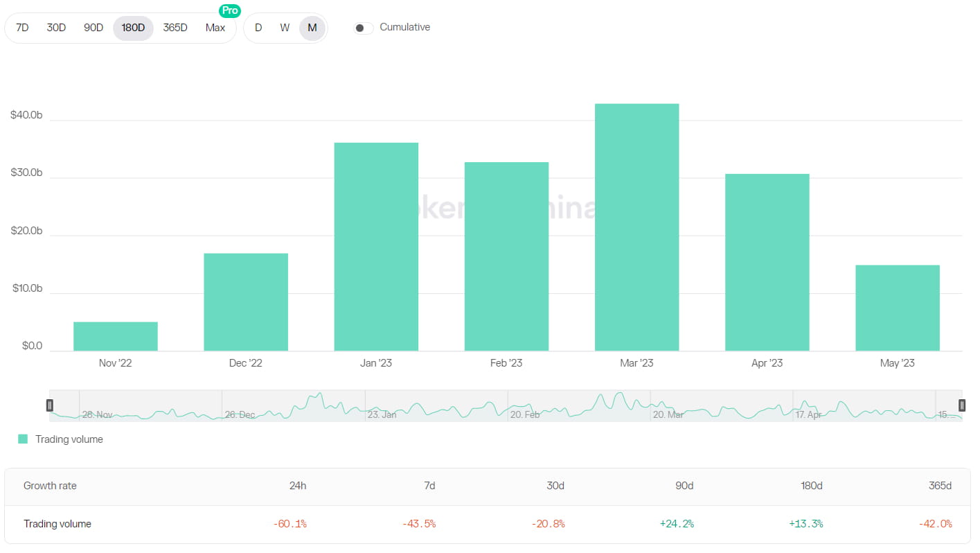Set granularity to daily (D)
The height and width of the screenshot is (553, 980).
click(258, 28)
